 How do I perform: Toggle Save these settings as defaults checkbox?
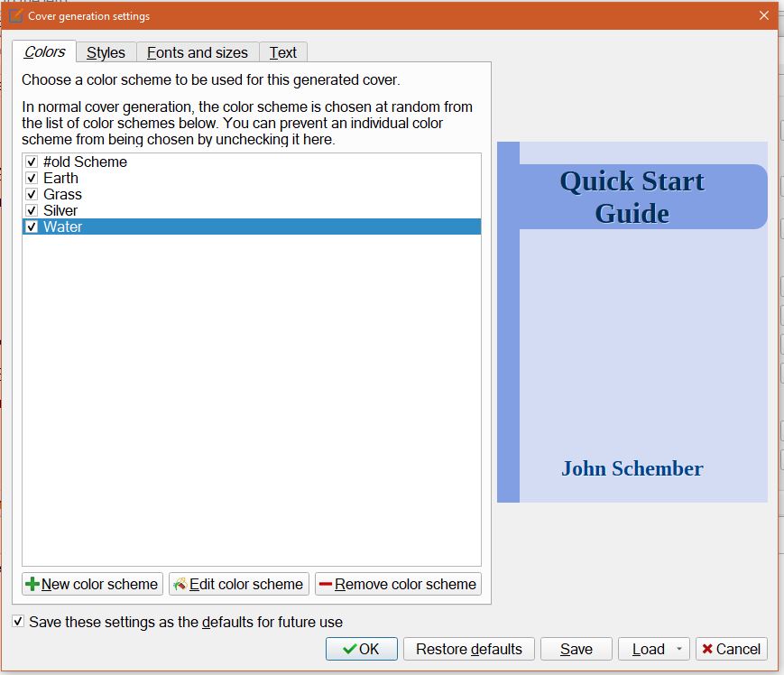tap(18, 622)
